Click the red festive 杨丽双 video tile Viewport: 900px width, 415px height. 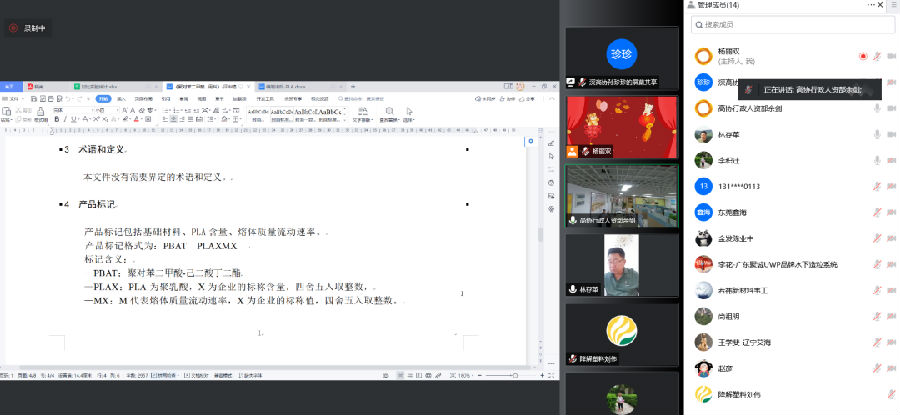coord(622,127)
